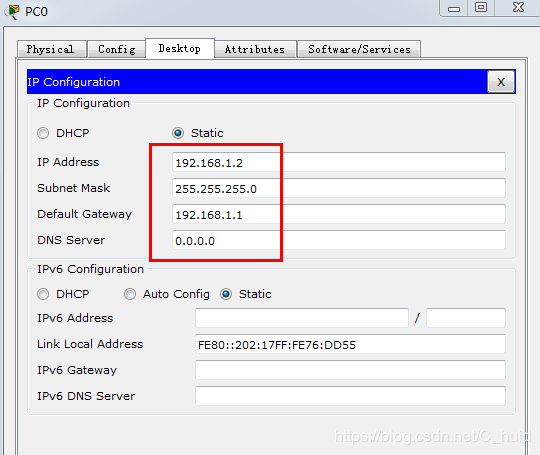Click the blue IP Configuration header title
Screen dimensions: 540x455
pyautogui.click(x=73, y=82)
